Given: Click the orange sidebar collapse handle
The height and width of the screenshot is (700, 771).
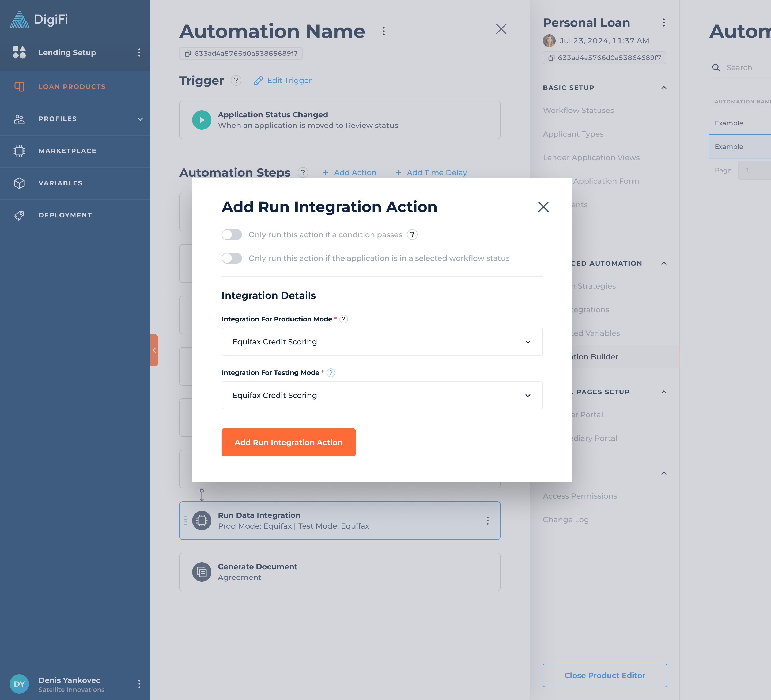Looking at the screenshot, I should [x=154, y=350].
